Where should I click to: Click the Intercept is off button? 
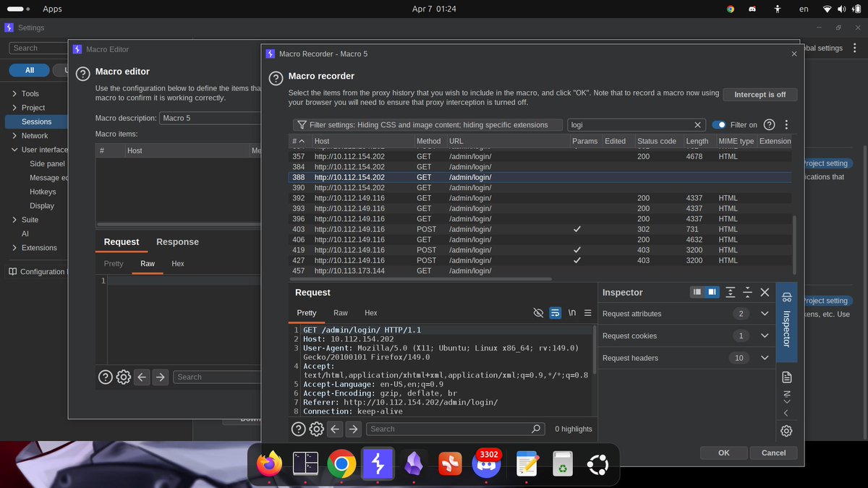click(759, 95)
